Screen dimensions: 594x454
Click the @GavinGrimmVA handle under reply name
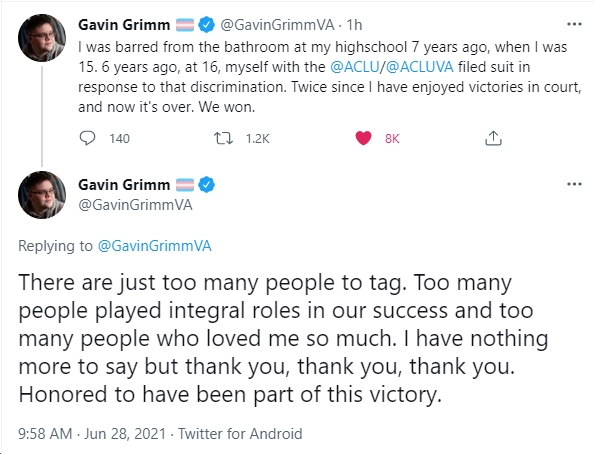135,205
